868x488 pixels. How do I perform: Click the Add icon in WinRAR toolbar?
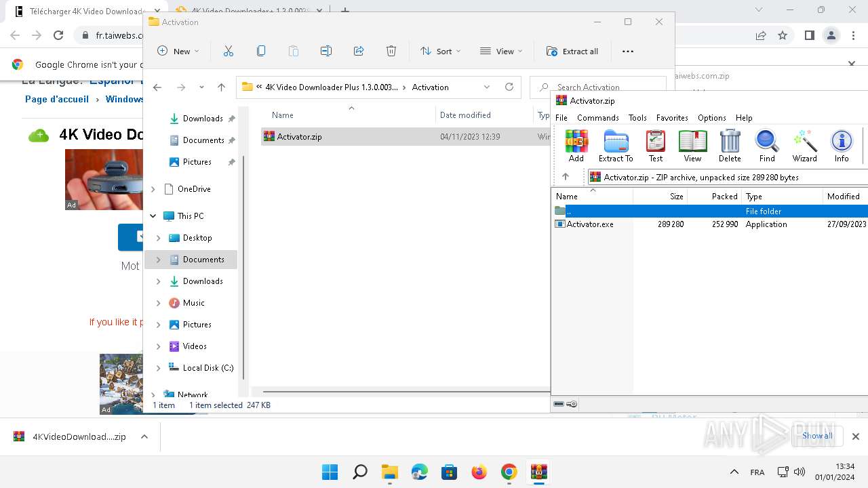[x=576, y=146]
